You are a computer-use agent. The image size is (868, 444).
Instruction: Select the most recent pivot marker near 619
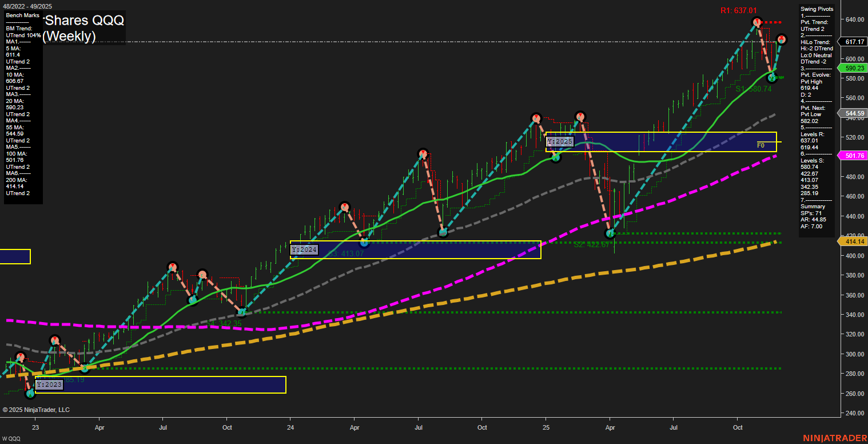[x=782, y=39]
